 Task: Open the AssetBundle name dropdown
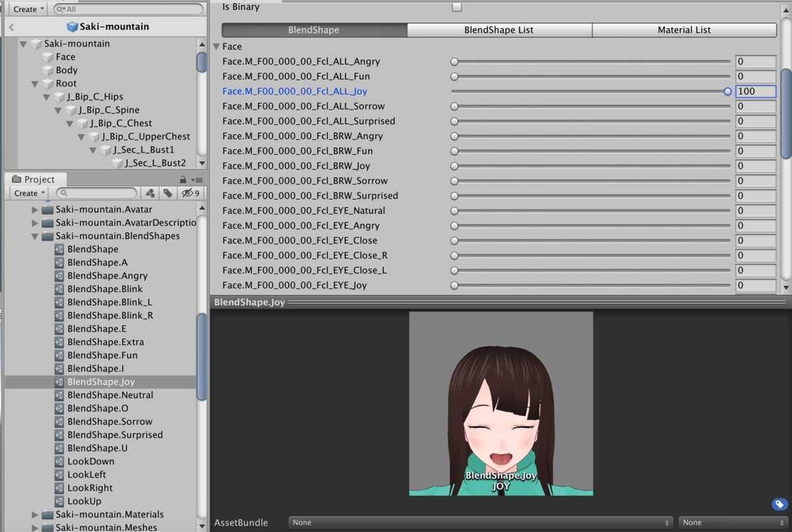480,522
